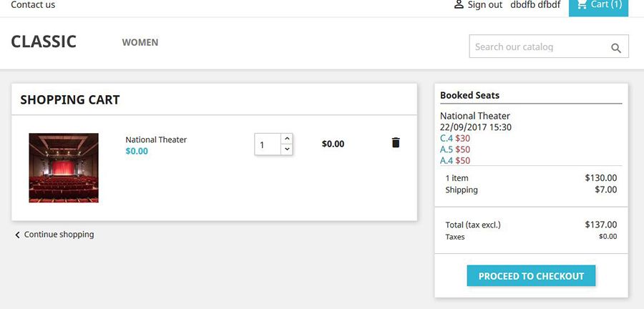The image size is (644, 309).
Task: Click the trash icon to delete National Theater item
Action: tap(396, 143)
